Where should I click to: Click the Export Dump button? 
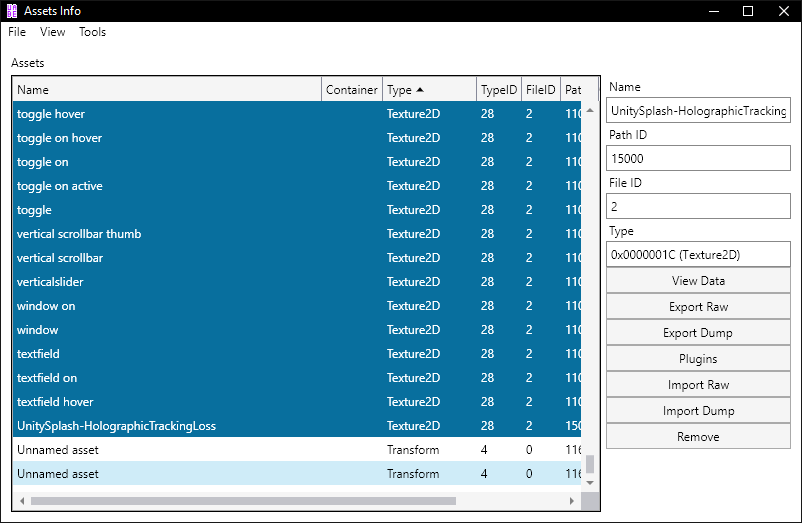698,333
